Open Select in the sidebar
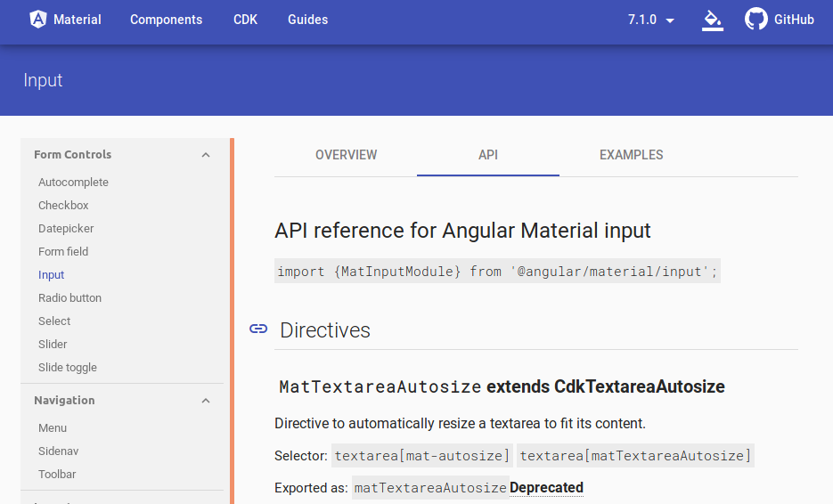833x504 pixels. [x=54, y=321]
